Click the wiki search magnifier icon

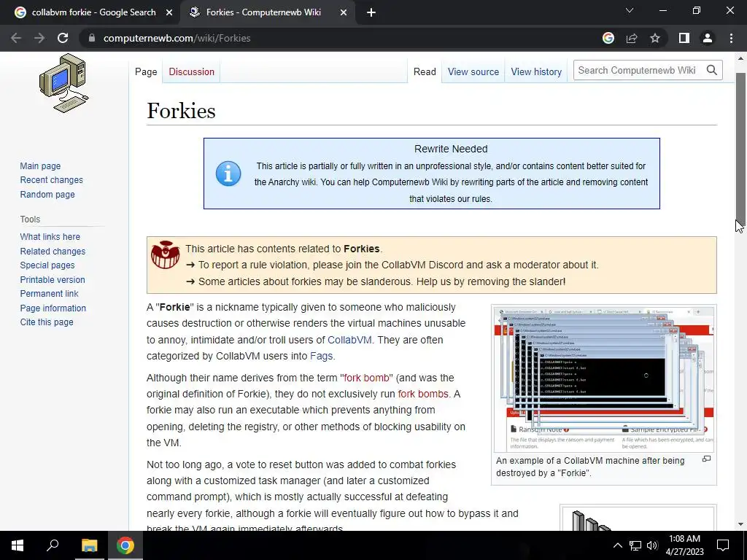point(712,70)
